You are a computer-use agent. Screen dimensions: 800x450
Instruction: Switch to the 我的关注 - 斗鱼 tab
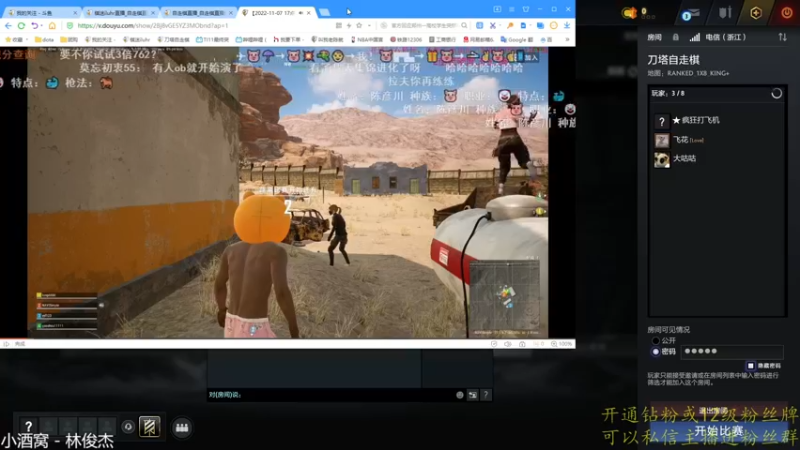pos(41,12)
